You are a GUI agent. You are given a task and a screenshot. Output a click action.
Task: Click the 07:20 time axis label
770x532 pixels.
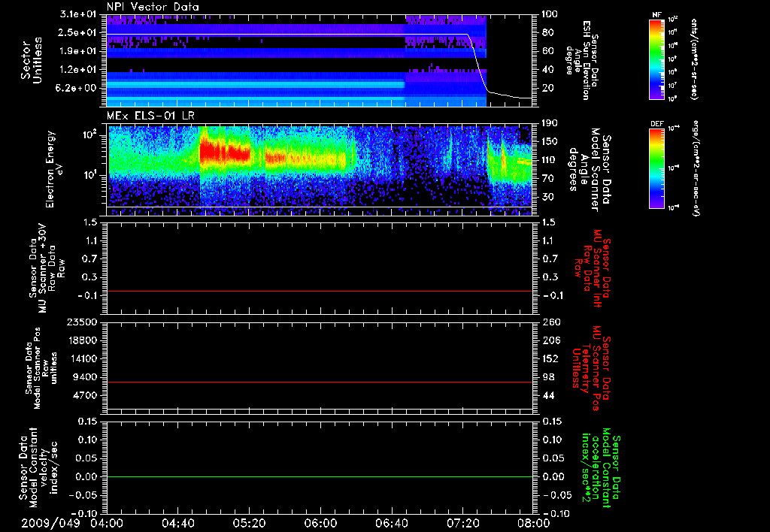[x=464, y=522]
